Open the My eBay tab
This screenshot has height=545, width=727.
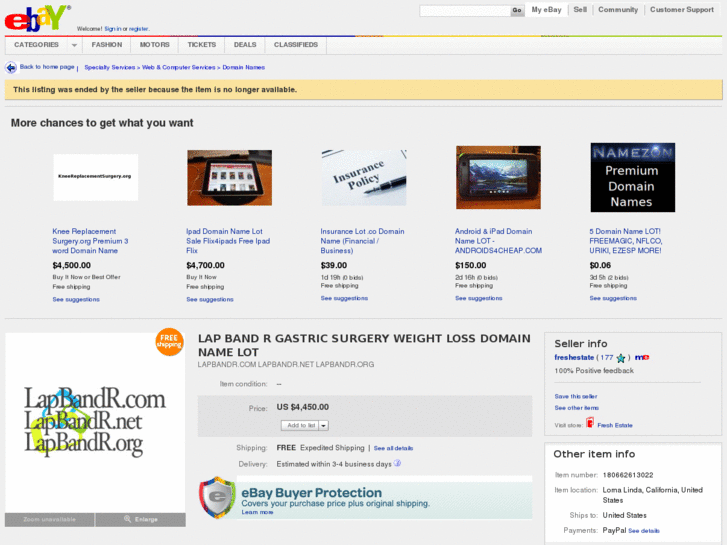pyautogui.click(x=546, y=10)
